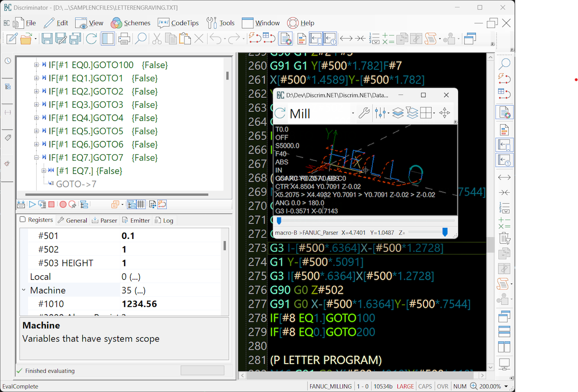The image size is (578, 392).
Task: Click the open folder toolbar icon
Action: tap(26, 39)
